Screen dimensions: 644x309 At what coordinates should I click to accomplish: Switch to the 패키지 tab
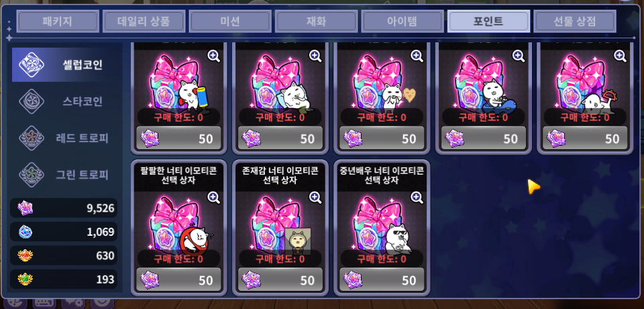[58, 21]
